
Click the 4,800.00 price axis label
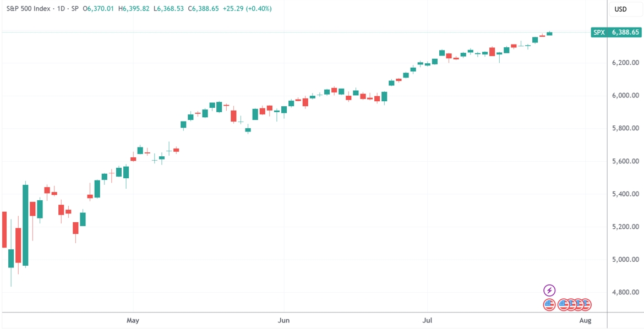[625, 293]
